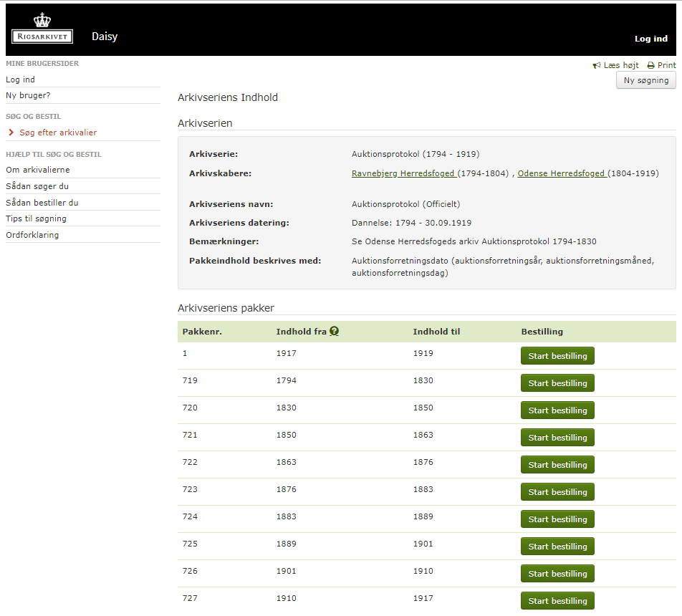Click the Print text link
This screenshot has height=616, width=682.
666,65
